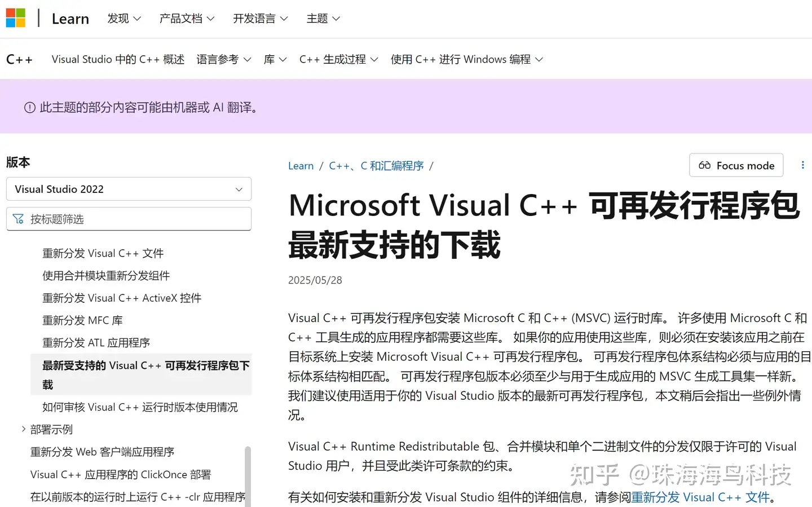Click the 版本 section heading

(x=18, y=162)
